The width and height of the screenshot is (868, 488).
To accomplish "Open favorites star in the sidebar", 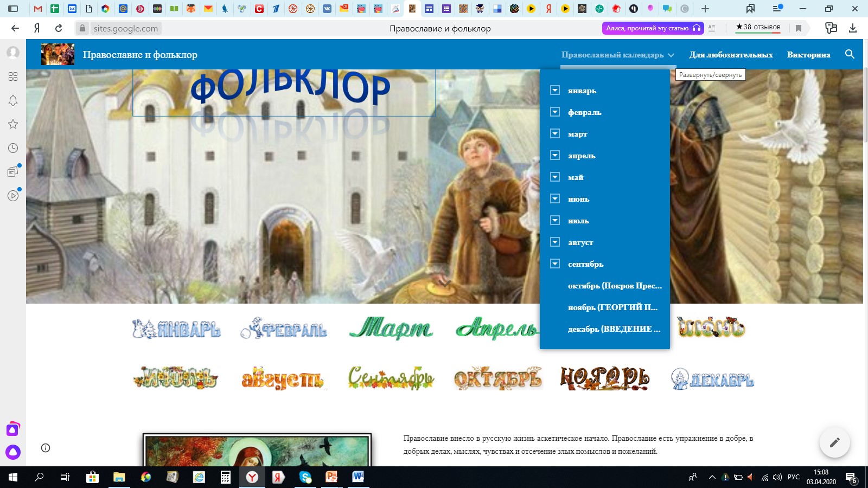I will [13, 124].
